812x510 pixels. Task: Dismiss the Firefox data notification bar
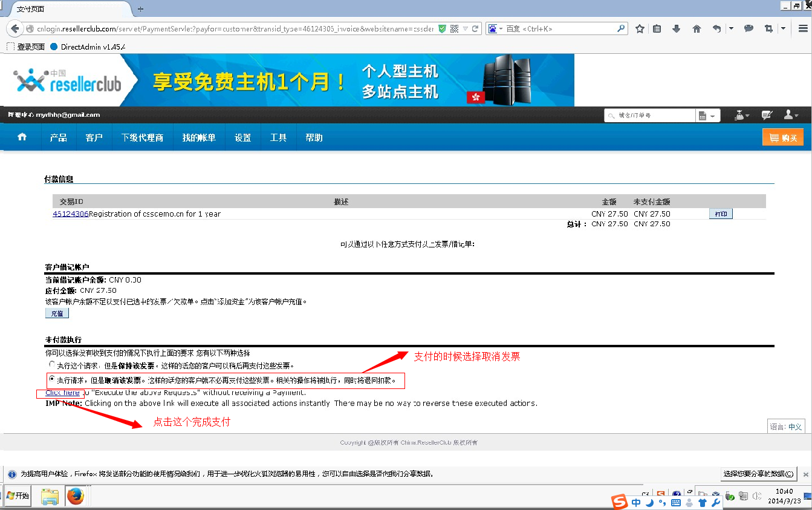click(x=805, y=474)
